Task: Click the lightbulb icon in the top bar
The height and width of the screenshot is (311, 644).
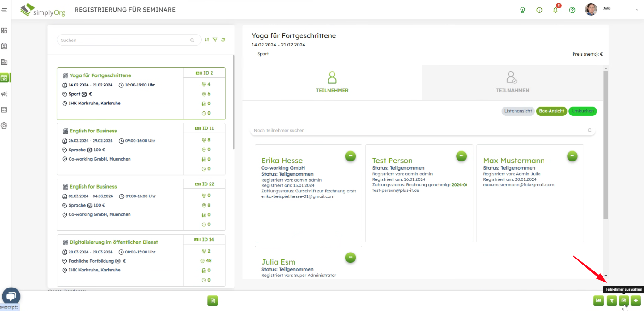Action: click(522, 10)
